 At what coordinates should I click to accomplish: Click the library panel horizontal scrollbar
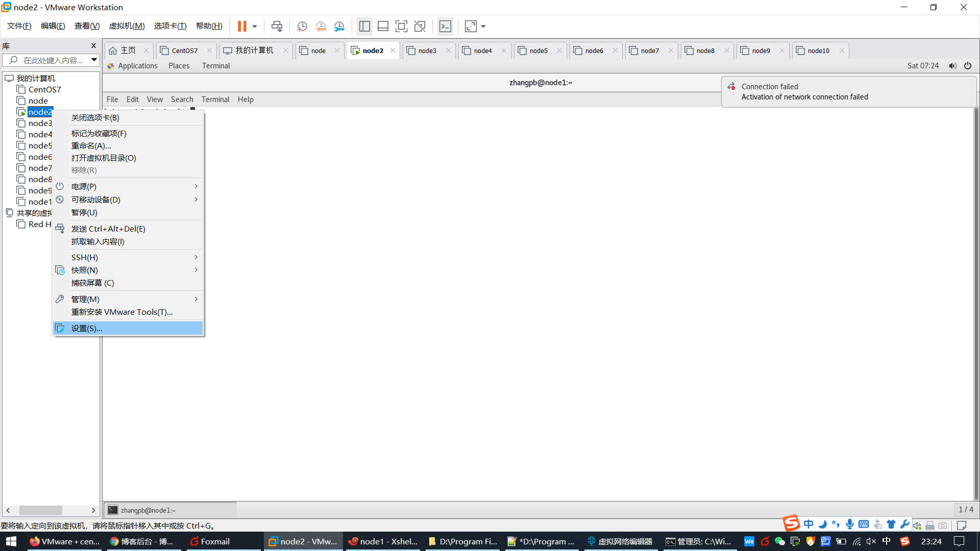click(x=41, y=510)
